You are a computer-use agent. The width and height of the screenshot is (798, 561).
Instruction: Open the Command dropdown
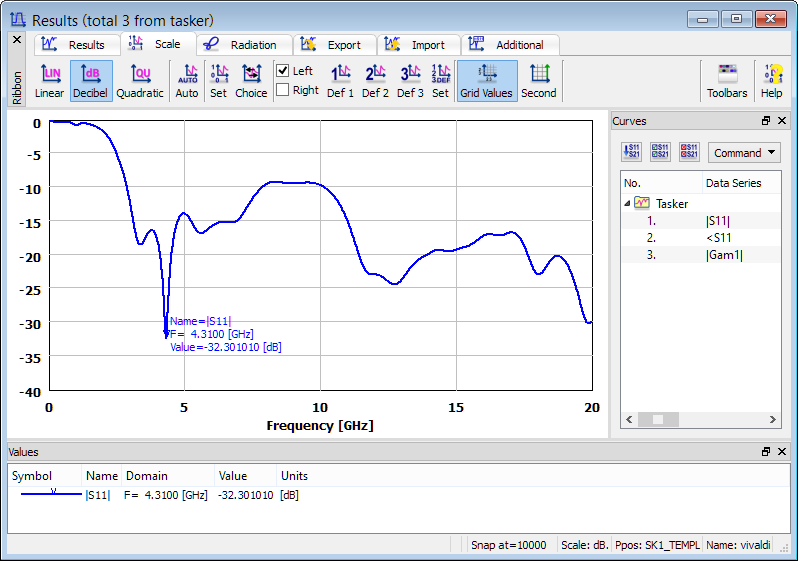coord(744,153)
